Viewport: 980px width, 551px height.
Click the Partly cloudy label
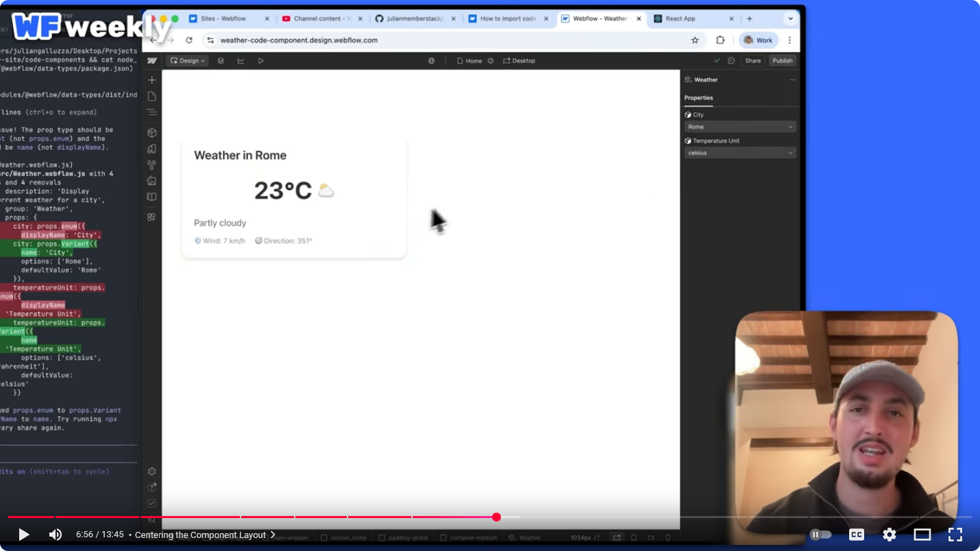(x=220, y=223)
